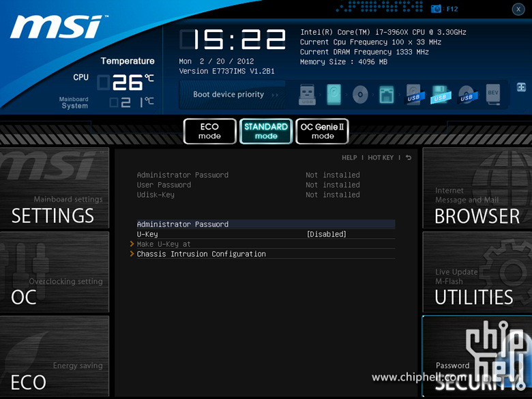Open the SECURITY password panel
The width and height of the screenshot is (532, 399).
[477, 356]
